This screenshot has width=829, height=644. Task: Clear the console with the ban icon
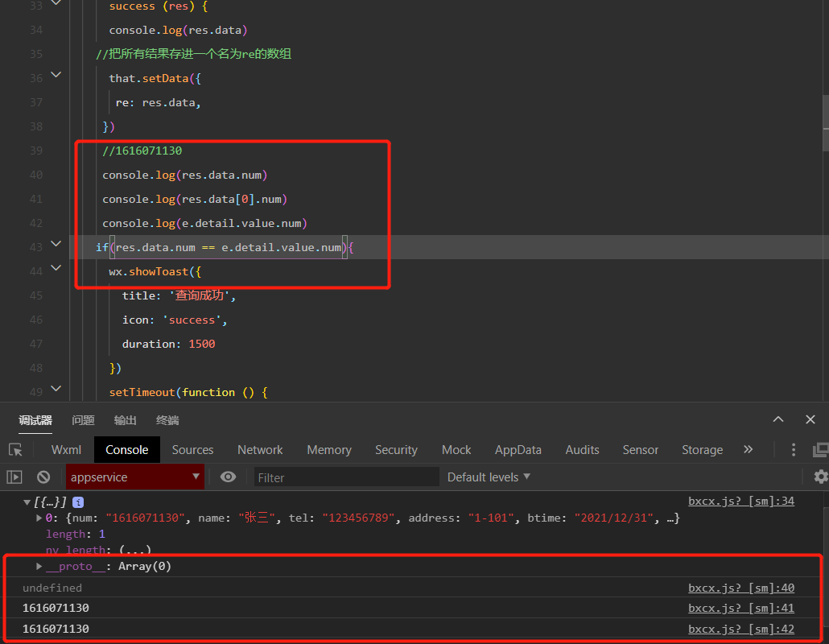point(43,477)
